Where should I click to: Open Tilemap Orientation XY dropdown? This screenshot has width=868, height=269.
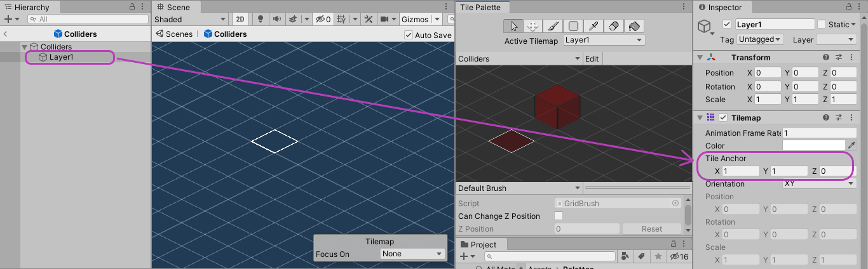[819, 184]
